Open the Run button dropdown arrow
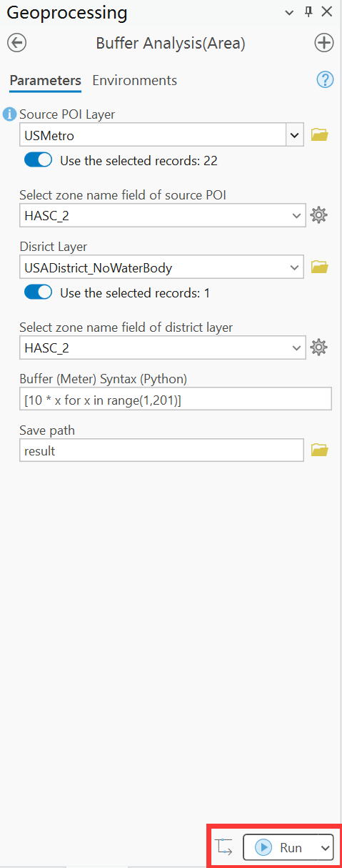Image resolution: width=342 pixels, height=868 pixels. click(x=326, y=847)
